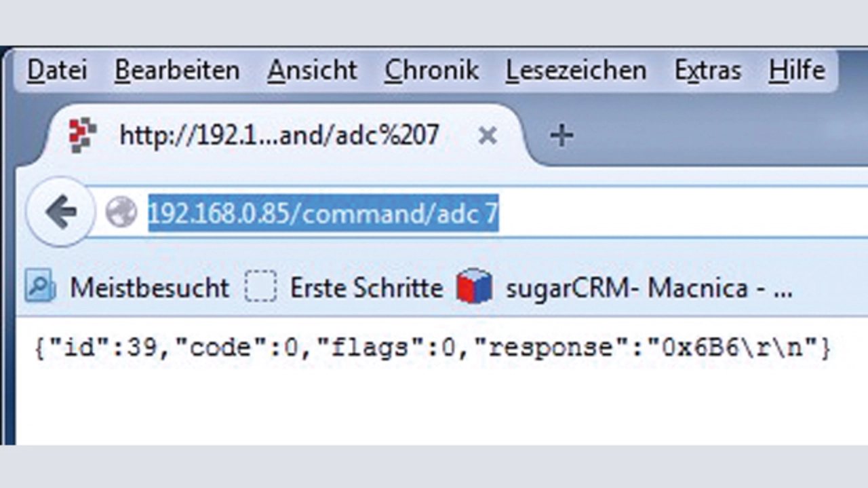
Task: Click the dashed square icon before Erste Schritte
Action: point(261,286)
